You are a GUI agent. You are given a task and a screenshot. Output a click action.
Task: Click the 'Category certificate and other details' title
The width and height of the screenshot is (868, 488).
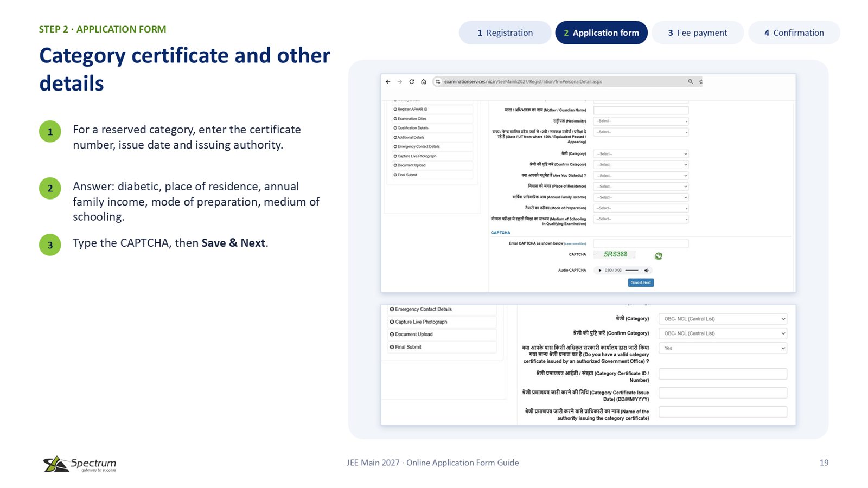coord(184,69)
